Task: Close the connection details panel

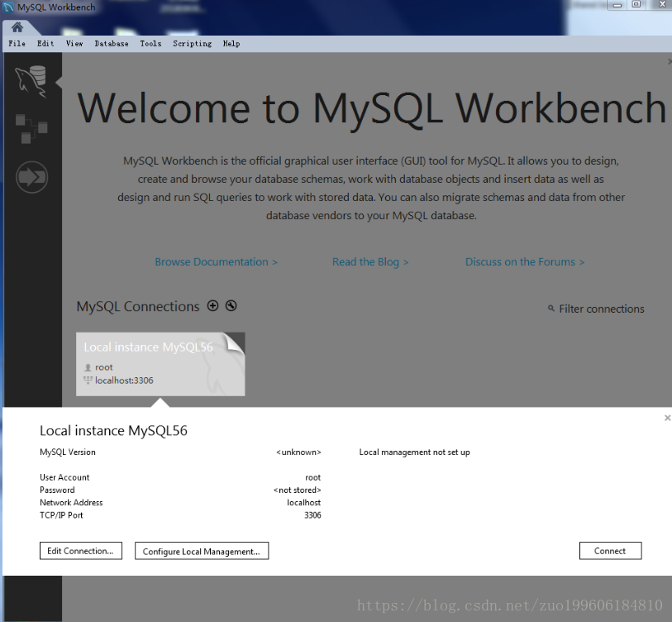Action: click(667, 418)
